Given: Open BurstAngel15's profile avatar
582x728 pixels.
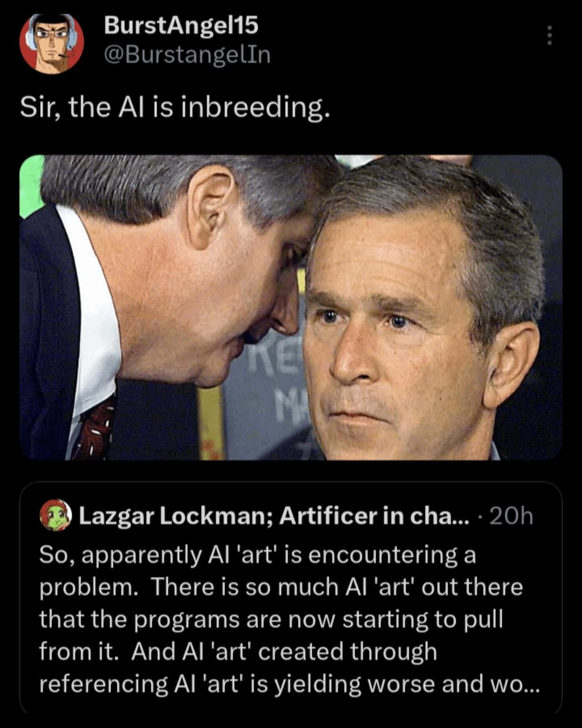Looking at the screenshot, I should pos(52,44).
